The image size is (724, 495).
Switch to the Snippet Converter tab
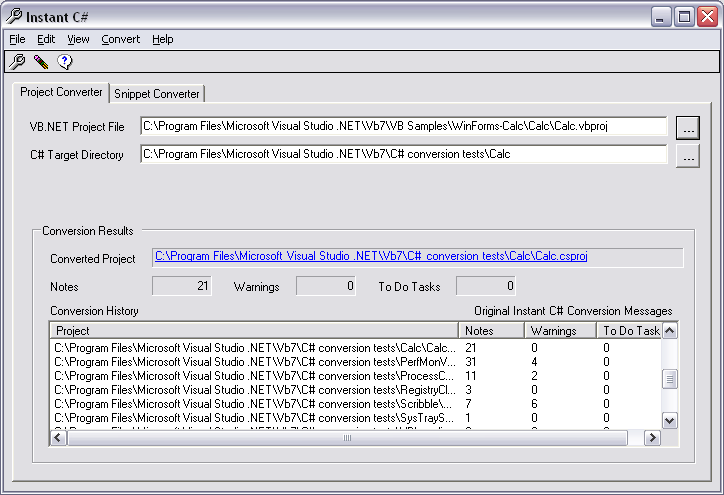tap(157, 94)
